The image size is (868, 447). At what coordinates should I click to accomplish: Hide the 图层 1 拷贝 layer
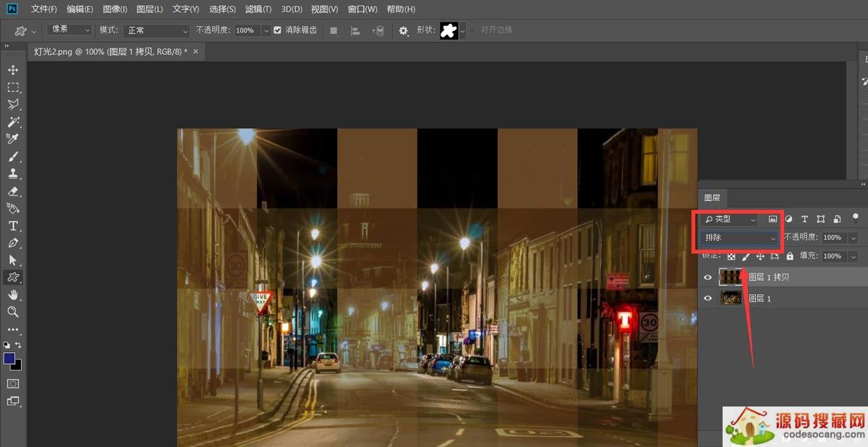pos(708,277)
